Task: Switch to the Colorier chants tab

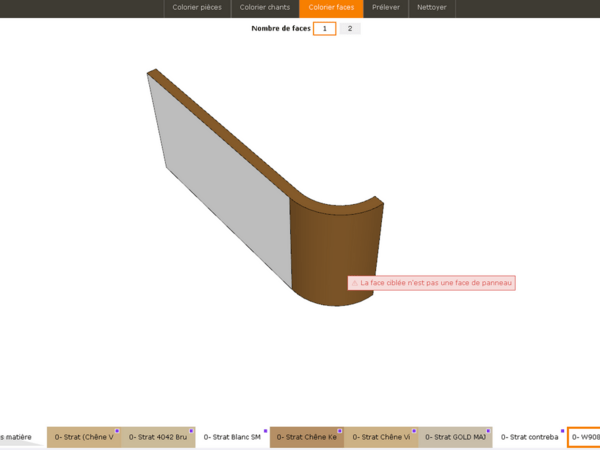Action: [x=264, y=8]
